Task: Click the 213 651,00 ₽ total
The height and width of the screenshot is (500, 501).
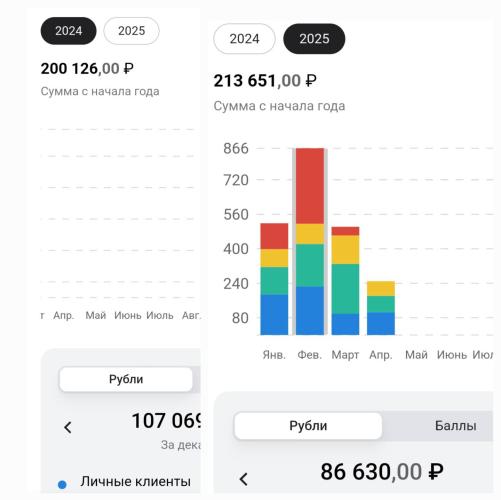Action: tap(265, 81)
